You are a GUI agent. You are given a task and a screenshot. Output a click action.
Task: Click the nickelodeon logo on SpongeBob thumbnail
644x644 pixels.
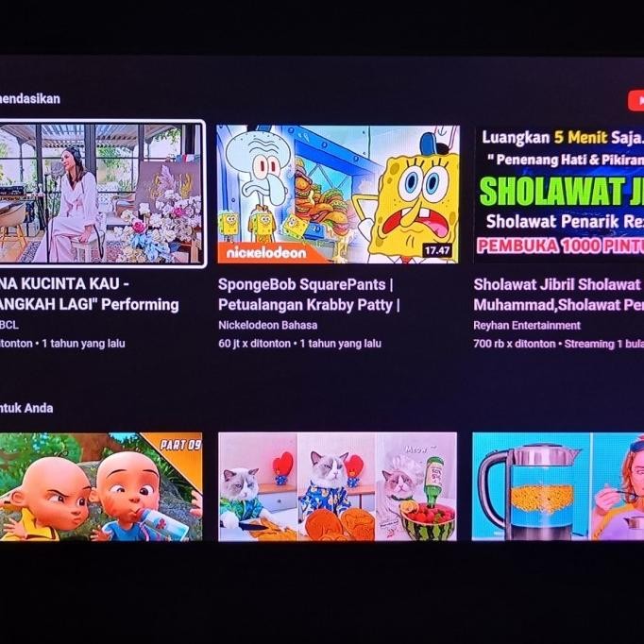point(266,252)
